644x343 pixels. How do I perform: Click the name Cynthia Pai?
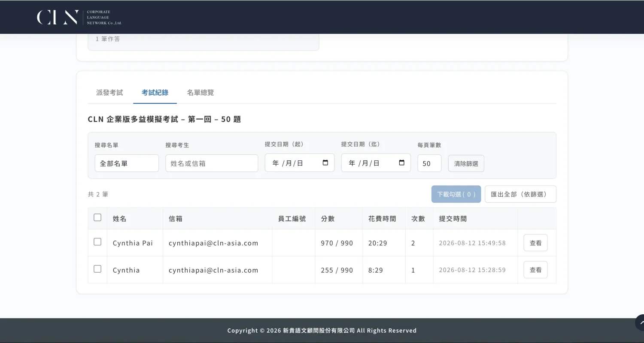tap(133, 243)
